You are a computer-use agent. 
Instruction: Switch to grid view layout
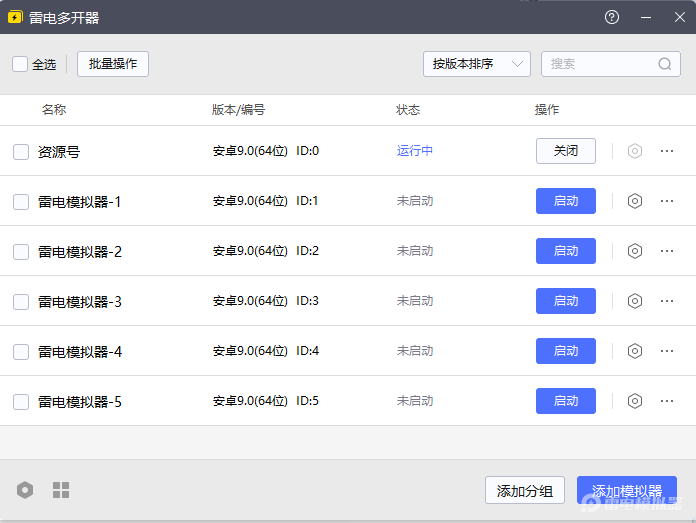pos(61,490)
